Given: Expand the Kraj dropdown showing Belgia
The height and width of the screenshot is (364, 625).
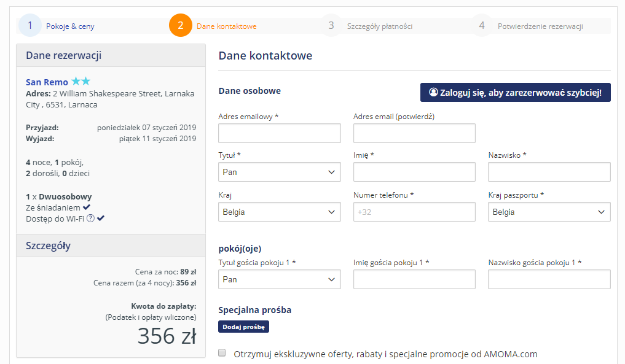Looking at the screenshot, I should [280, 212].
